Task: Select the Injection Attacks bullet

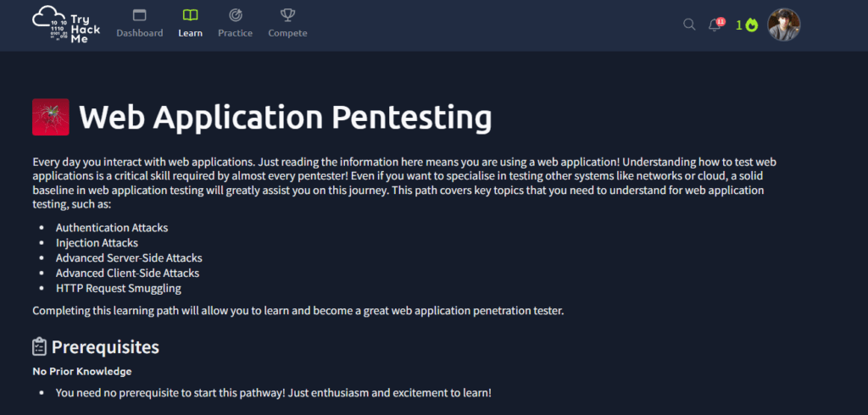Action: 97,243
